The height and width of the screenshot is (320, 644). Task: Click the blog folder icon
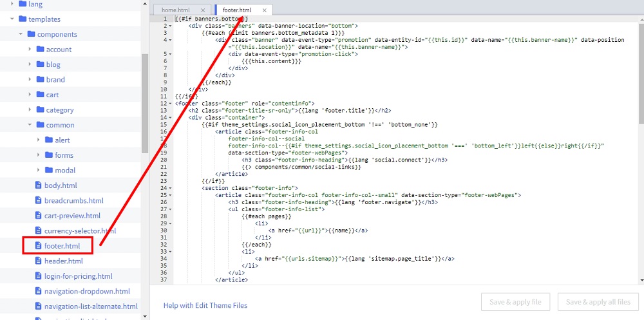[x=40, y=64]
